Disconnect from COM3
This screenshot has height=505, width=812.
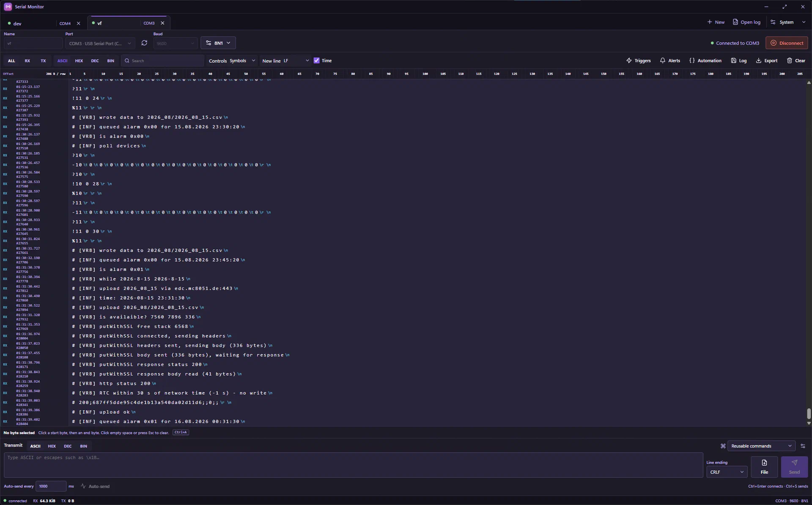[787, 43]
